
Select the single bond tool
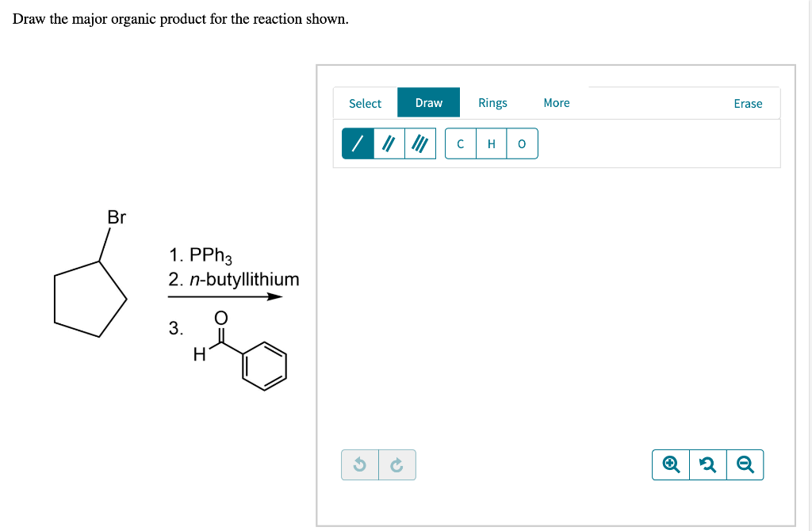(x=358, y=143)
